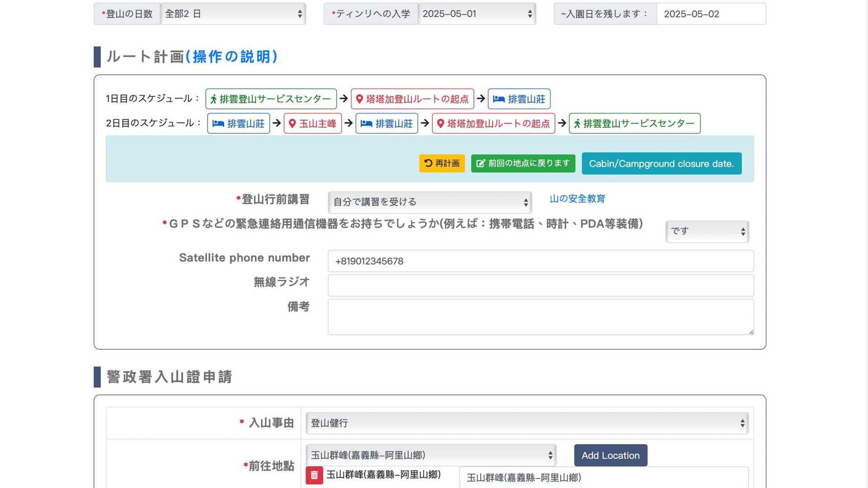Open the ティンリへの入学 date dropdown
Image resolution: width=868 pixels, height=488 pixels.
(477, 14)
